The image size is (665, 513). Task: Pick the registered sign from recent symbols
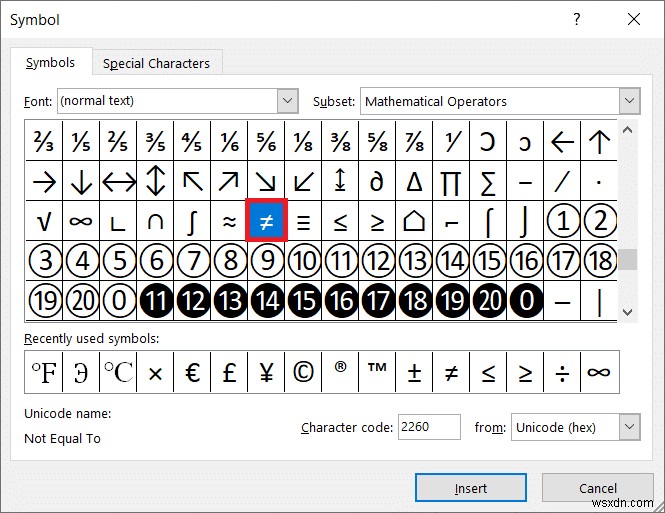pyautogui.click(x=340, y=372)
